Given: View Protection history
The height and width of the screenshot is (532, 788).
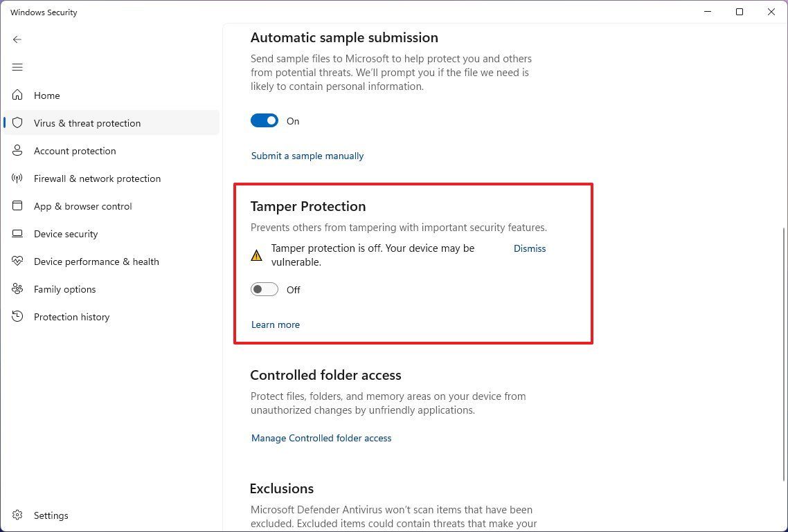Looking at the screenshot, I should (71, 317).
